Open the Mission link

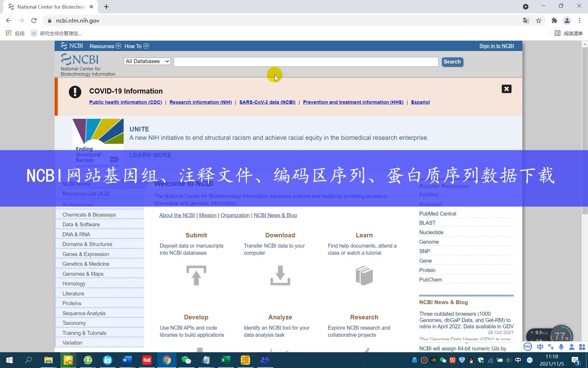tap(208, 215)
